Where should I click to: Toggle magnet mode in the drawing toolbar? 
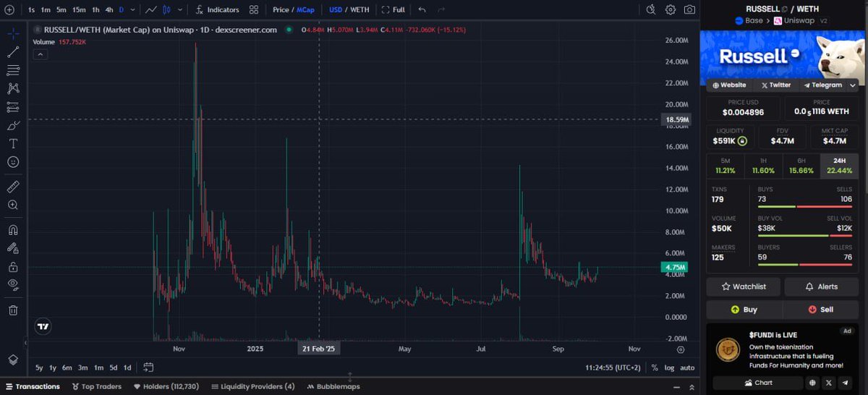pos(13,230)
